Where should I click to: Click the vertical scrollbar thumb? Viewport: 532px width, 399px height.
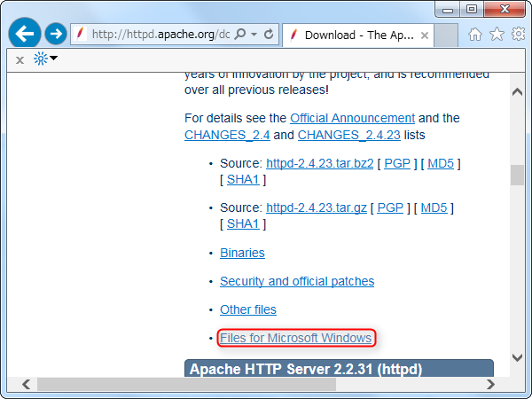click(517, 175)
